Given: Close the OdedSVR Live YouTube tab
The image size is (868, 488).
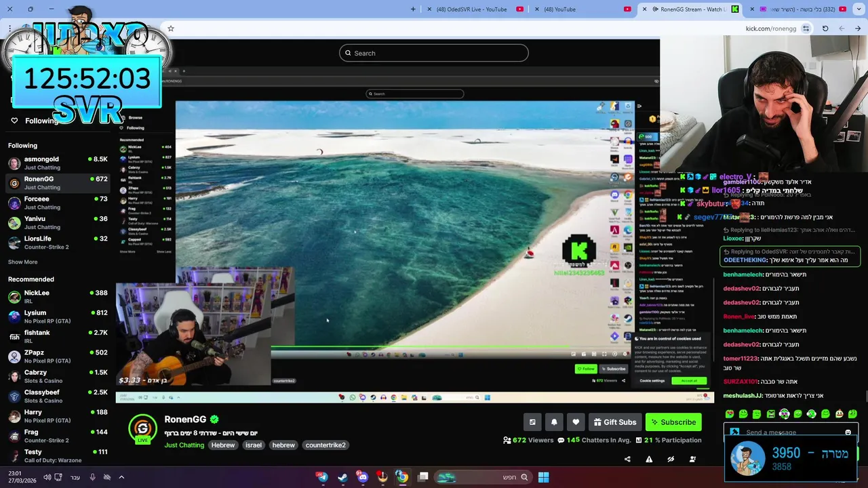Looking at the screenshot, I should click(x=429, y=9).
